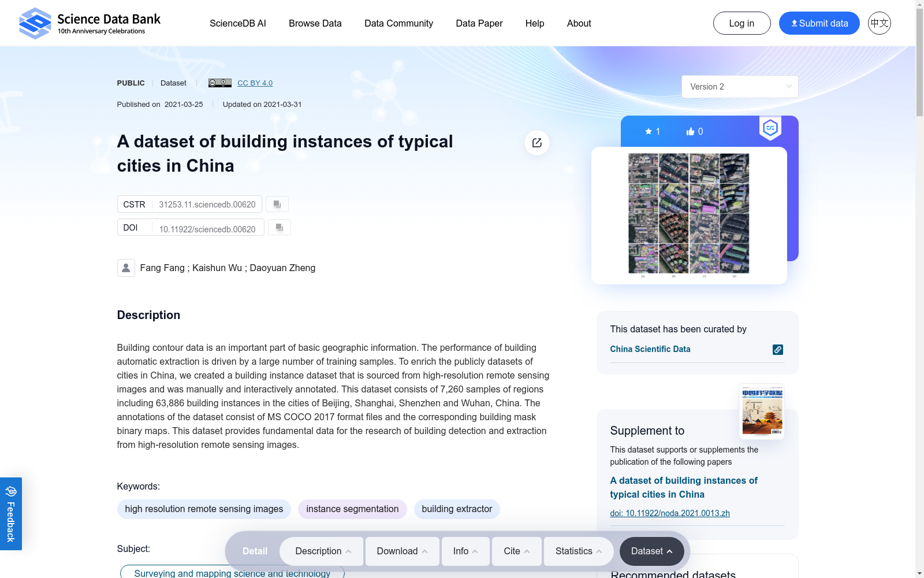Switch language to Chinese

click(879, 23)
